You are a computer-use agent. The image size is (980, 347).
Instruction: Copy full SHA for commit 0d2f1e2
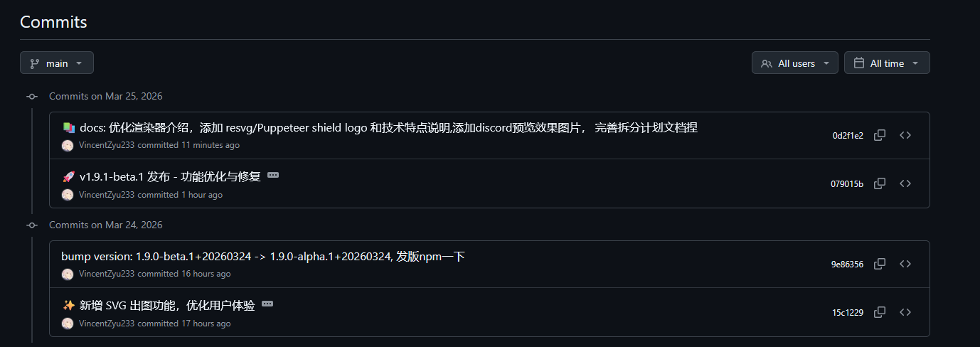point(880,135)
